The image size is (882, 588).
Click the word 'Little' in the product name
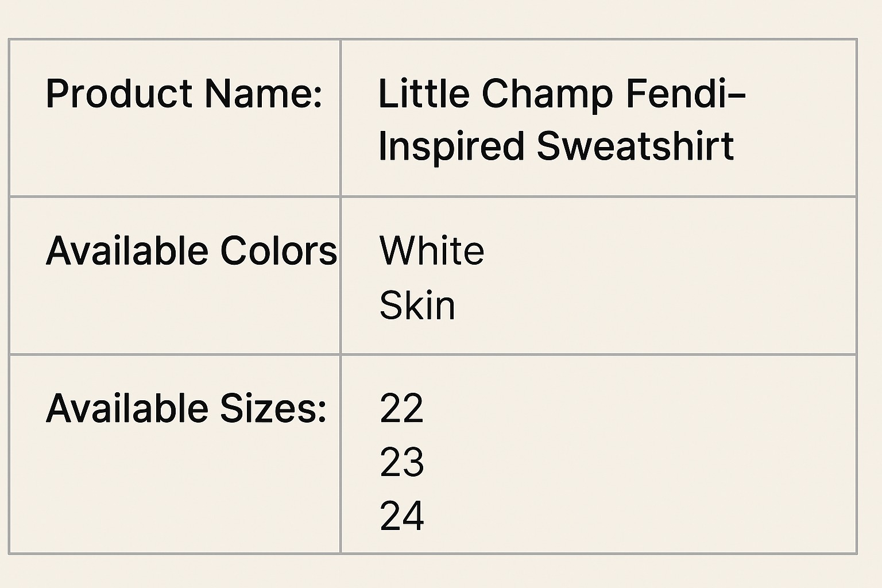(424, 94)
